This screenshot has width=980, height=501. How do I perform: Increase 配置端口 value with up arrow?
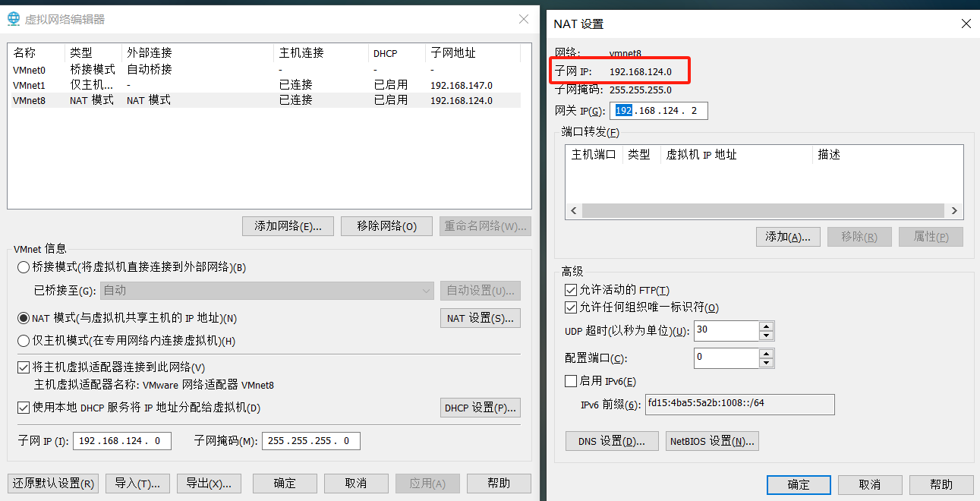(x=766, y=353)
